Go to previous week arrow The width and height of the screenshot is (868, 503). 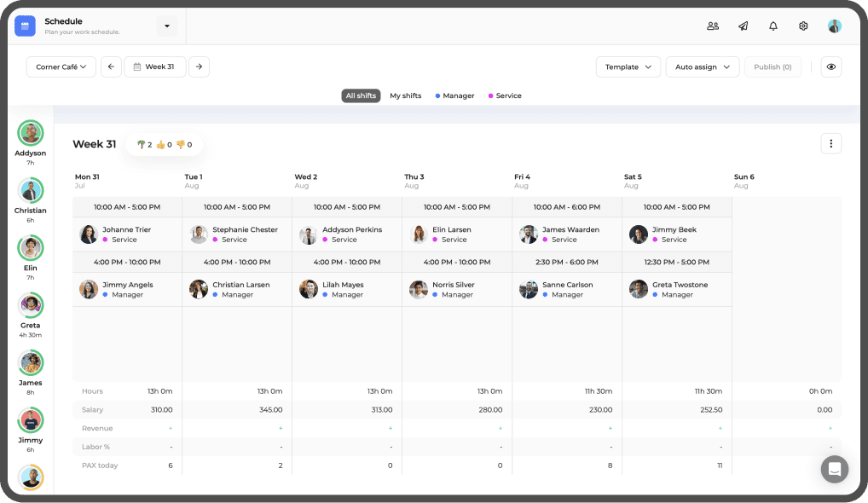click(x=111, y=67)
